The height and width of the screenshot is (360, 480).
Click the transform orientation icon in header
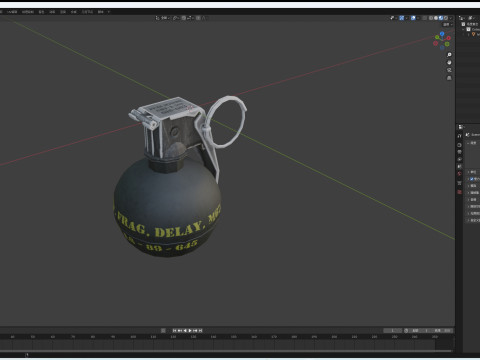(x=157, y=18)
